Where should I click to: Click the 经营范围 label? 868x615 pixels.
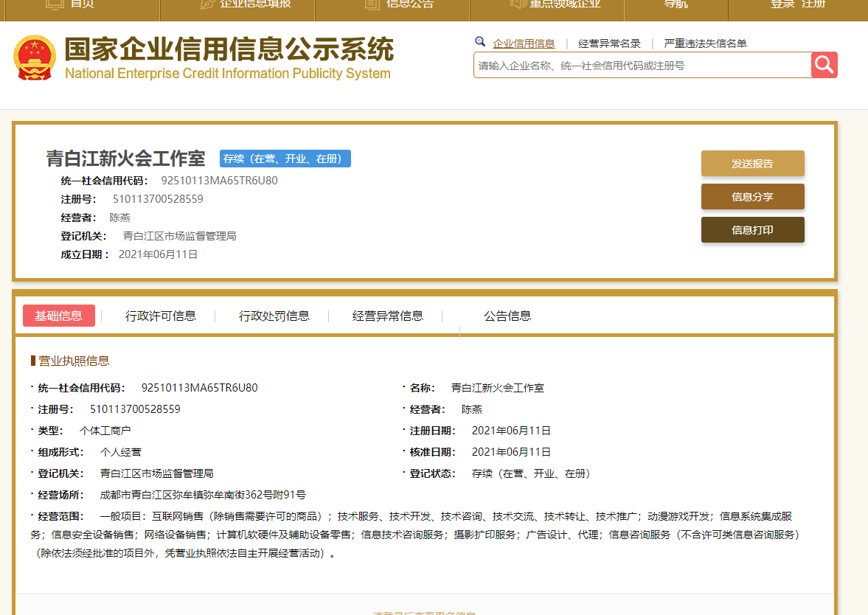click(60, 516)
